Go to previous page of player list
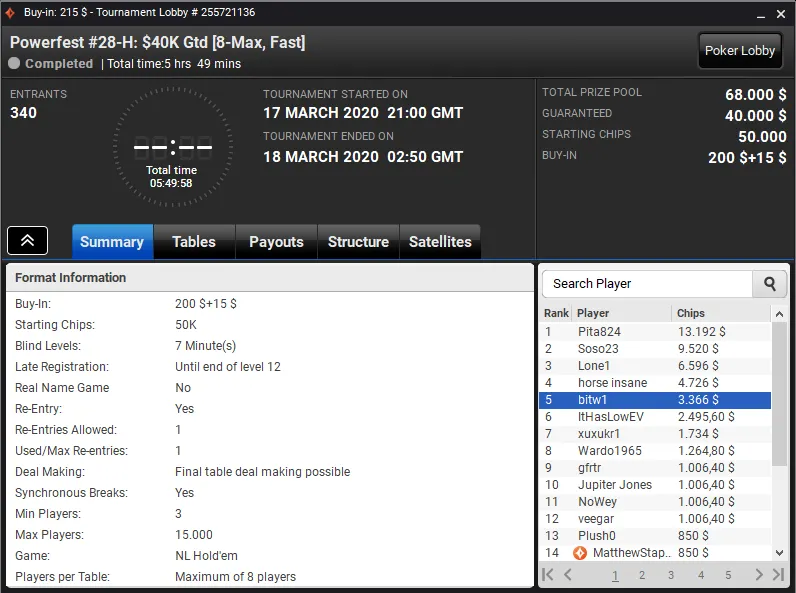 (568, 574)
